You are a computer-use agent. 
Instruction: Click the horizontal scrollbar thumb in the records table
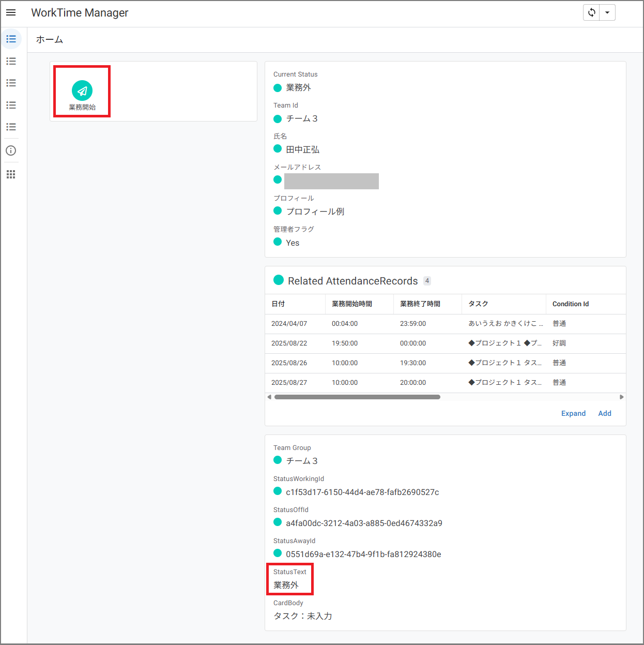click(x=357, y=397)
